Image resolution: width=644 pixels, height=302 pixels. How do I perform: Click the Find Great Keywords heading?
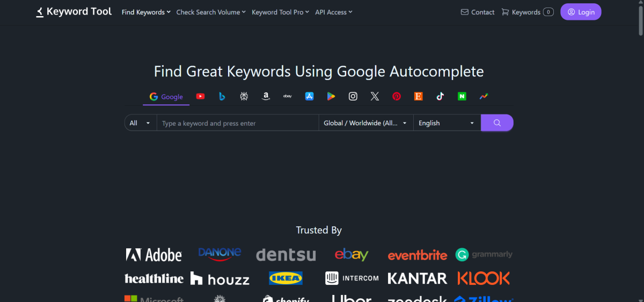coord(319,71)
